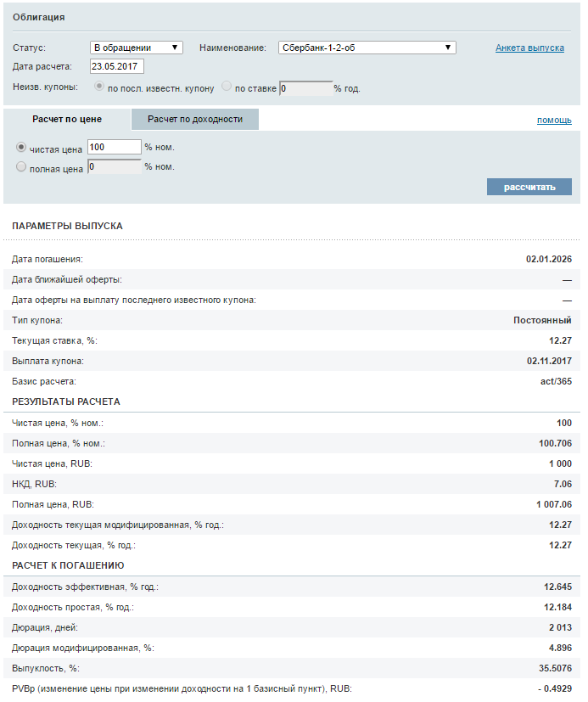Click maturity date value 02.01.2026
This screenshot has width=588, height=702.
click(549, 259)
